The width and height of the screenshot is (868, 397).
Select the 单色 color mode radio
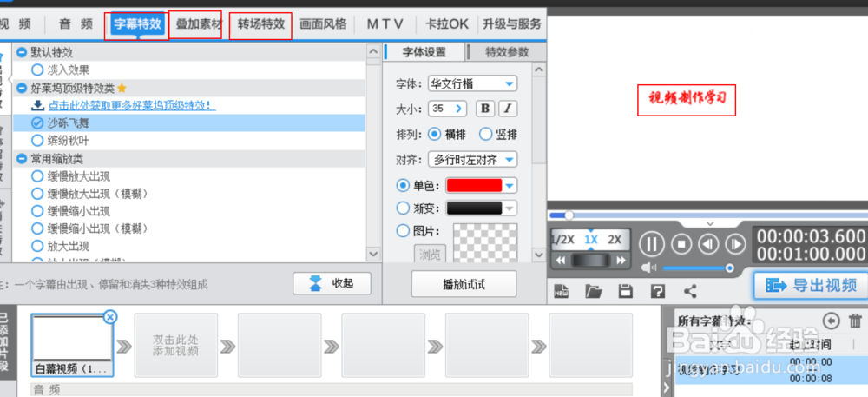click(404, 186)
